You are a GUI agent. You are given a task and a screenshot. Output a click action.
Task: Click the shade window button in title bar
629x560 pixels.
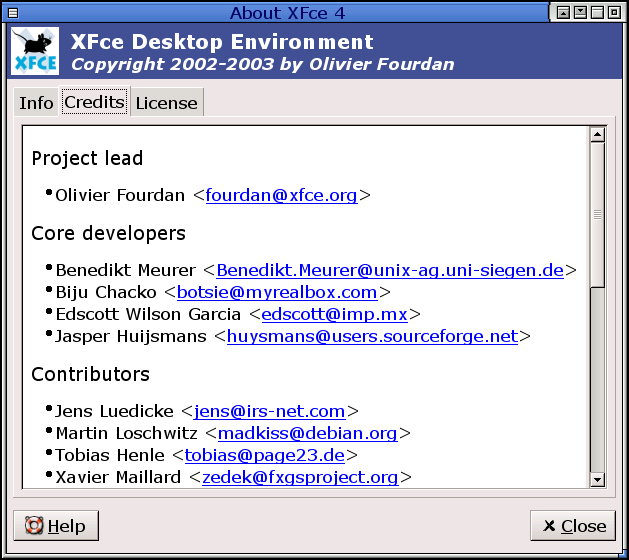coord(563,13)
